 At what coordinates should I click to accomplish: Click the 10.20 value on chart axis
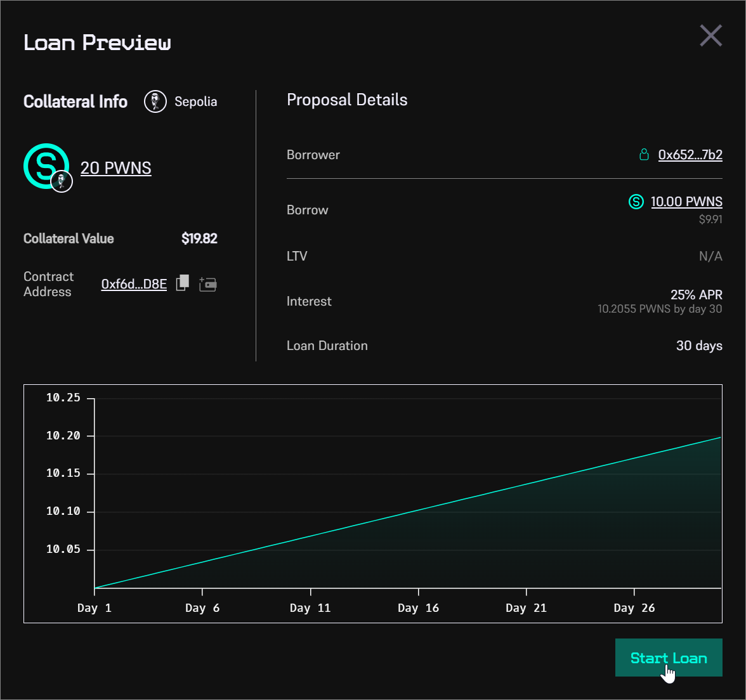pyautogui.click(x=63, y=436)
